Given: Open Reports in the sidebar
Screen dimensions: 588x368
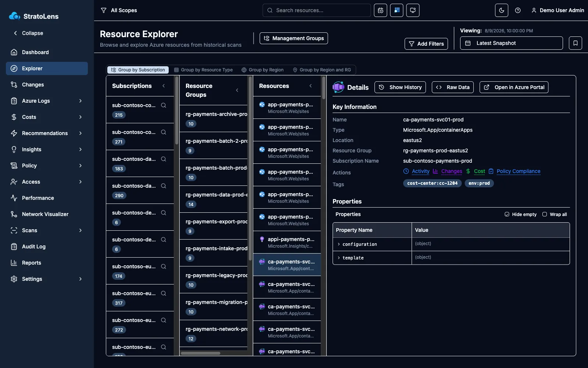Looking at the screenshot, I should (x=47, y=263).
